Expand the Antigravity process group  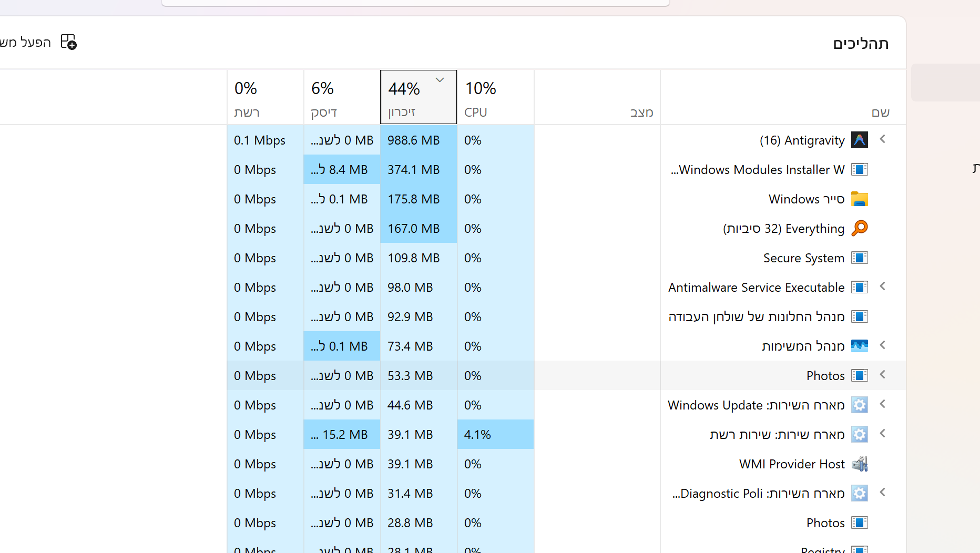(x=883, y=139)
